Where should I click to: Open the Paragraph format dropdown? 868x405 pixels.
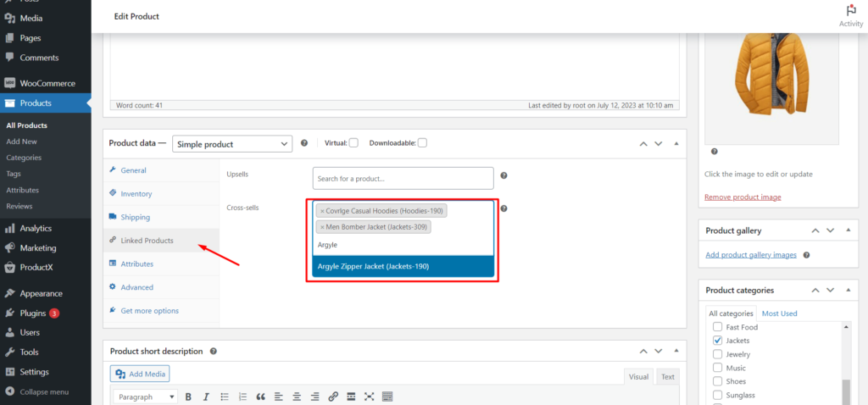pos(146,397)
